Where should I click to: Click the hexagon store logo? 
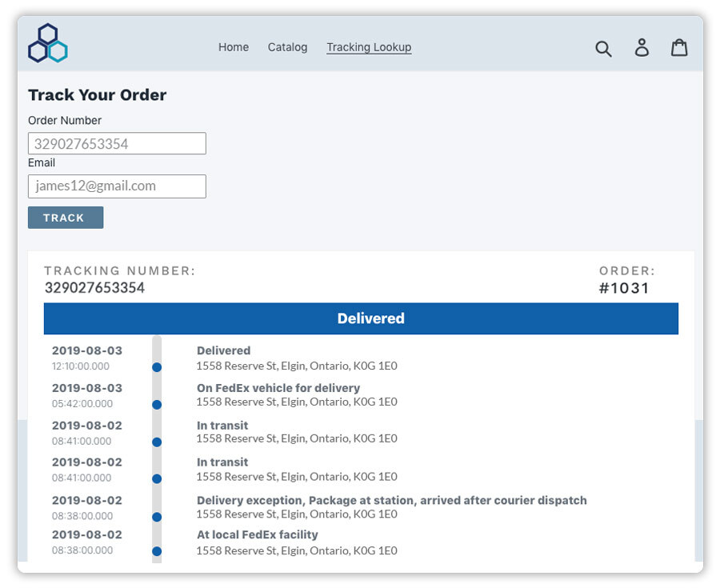(x=47, y=42)
